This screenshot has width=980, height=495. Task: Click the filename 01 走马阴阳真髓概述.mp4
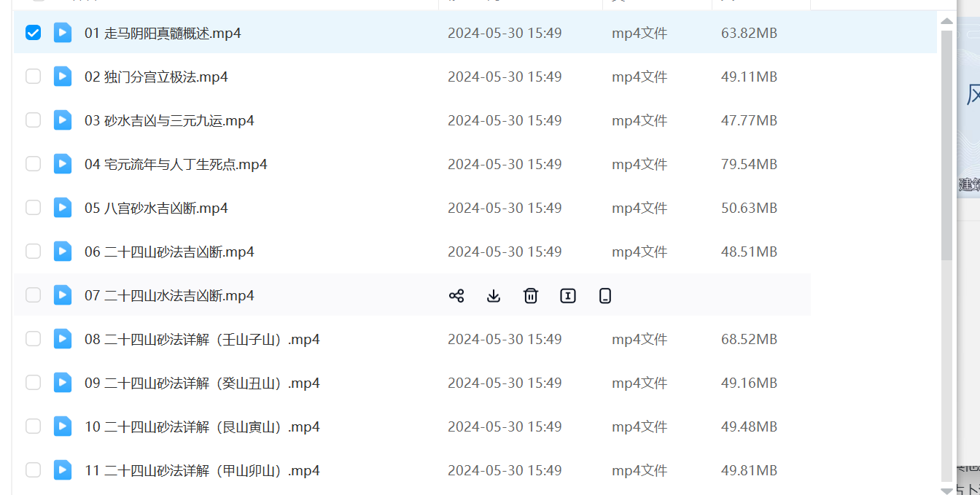(163, 34)
